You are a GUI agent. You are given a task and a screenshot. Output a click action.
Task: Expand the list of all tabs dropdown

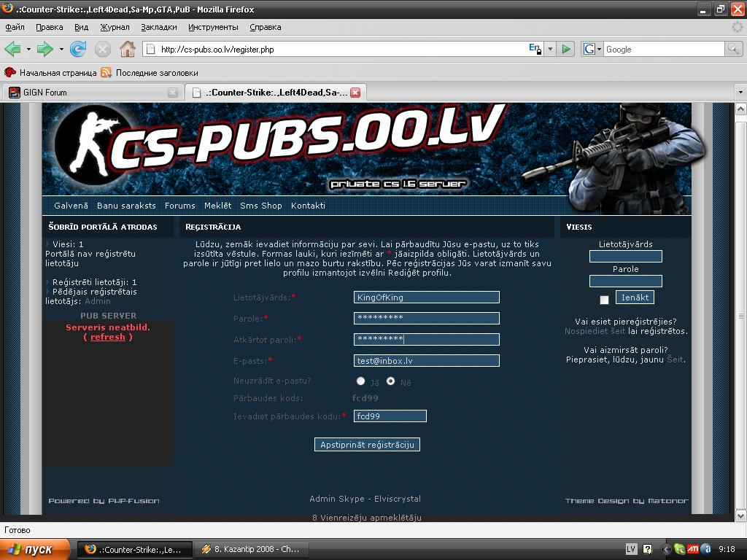pyautogui.click(x=740, y=93)
